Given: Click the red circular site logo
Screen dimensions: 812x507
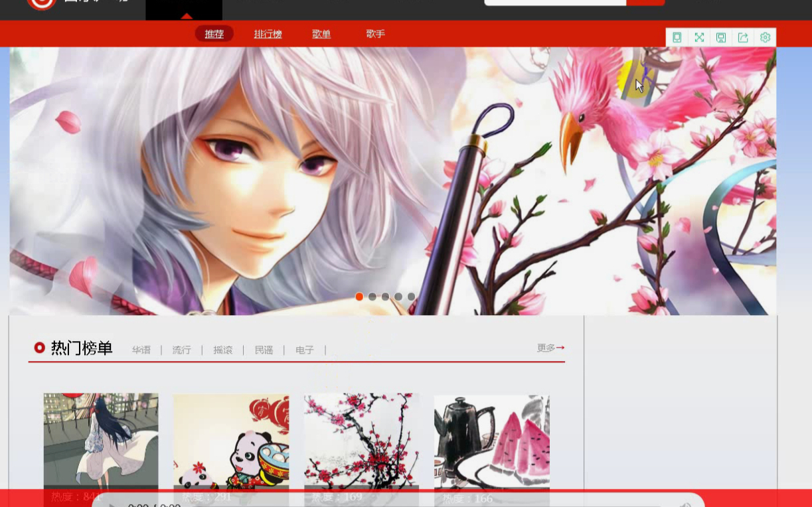Looking at the screenshot, I should click(41, 3).
